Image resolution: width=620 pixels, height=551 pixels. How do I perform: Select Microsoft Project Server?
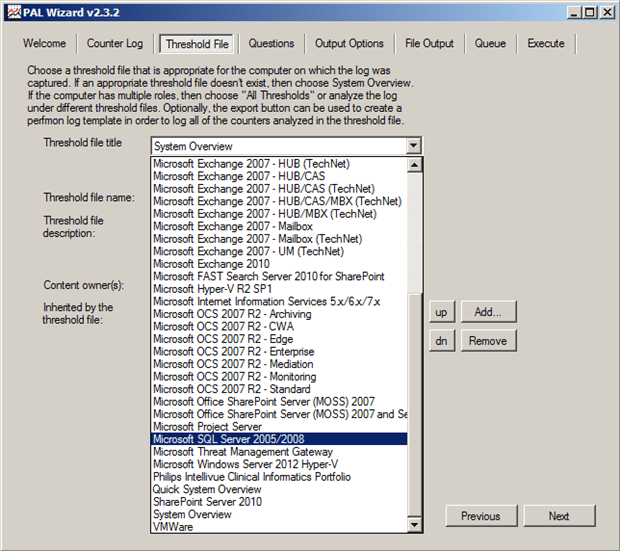tap(279, 427)
